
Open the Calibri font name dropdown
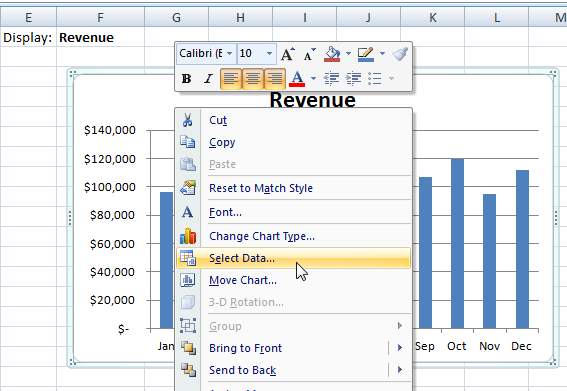[229, 54]
